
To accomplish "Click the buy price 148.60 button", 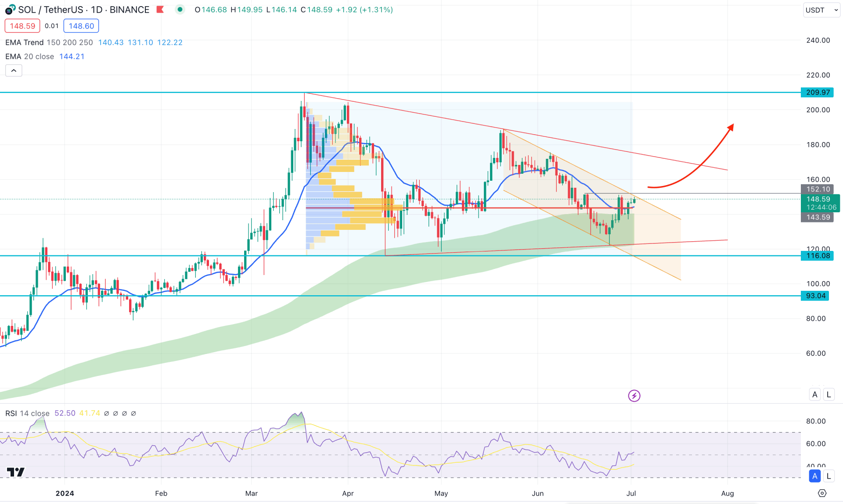I will point(81,26).
